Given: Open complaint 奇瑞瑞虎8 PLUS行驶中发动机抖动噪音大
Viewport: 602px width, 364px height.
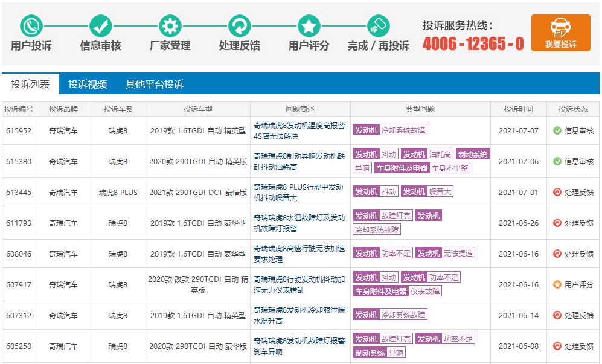Looking at the screenshot, I should click(x=298, y=192).
